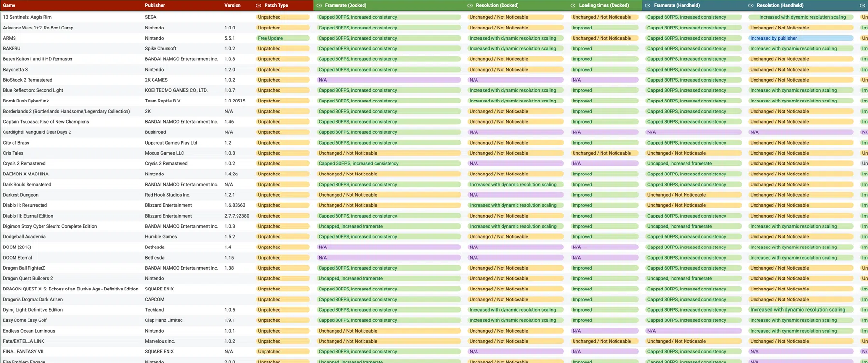Screen dimensions: 868x363
Task: Select the 'Dragon Ball FighterZ' game cell
Action: pyautogui.click(x=24, y=268)
